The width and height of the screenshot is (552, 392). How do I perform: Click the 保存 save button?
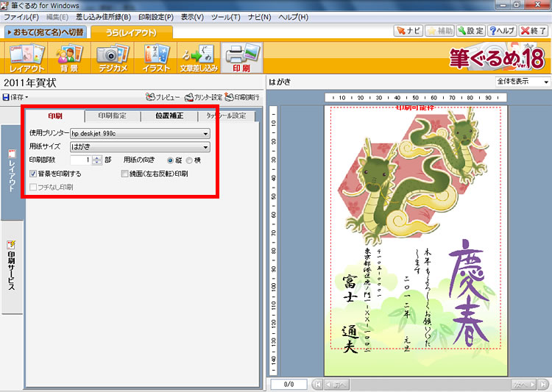[x=13, y=97]
